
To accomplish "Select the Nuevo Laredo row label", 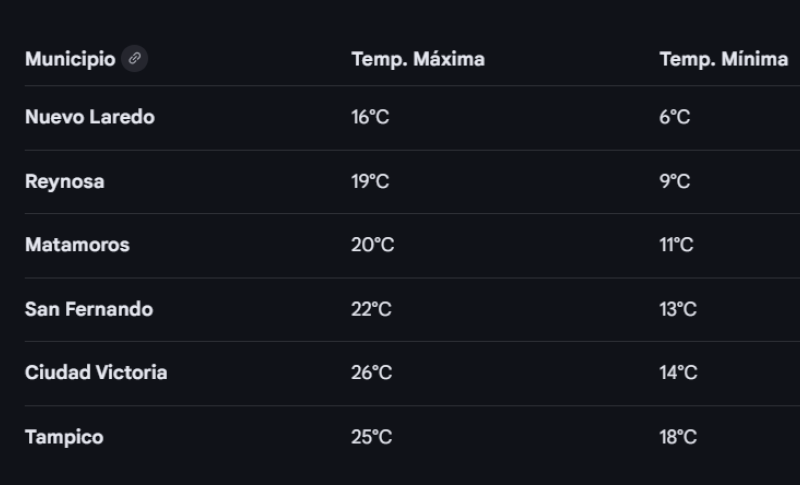I will (90, 117).
